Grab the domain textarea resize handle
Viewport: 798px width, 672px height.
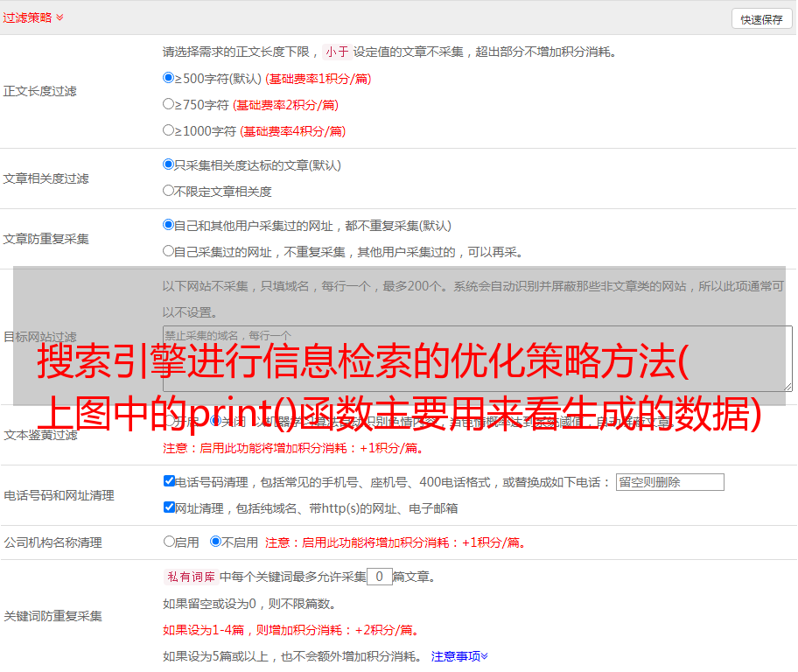click(787, 386)
